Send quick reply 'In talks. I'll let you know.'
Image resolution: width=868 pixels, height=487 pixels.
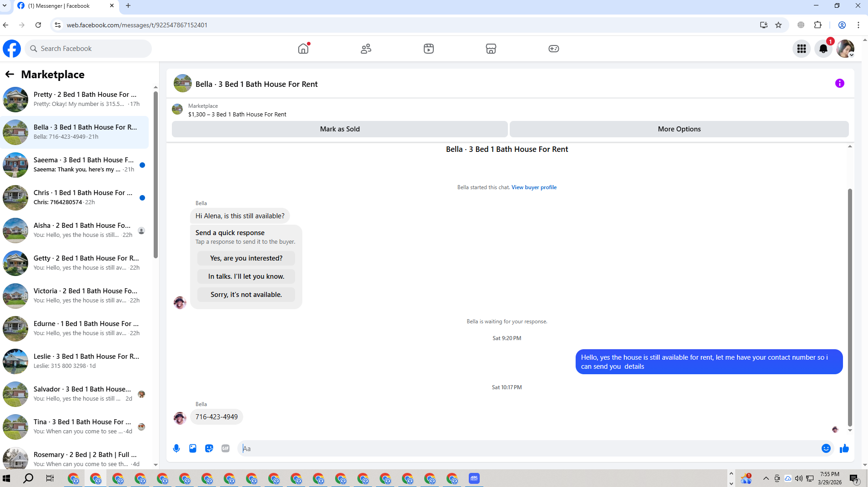point(246,276)
